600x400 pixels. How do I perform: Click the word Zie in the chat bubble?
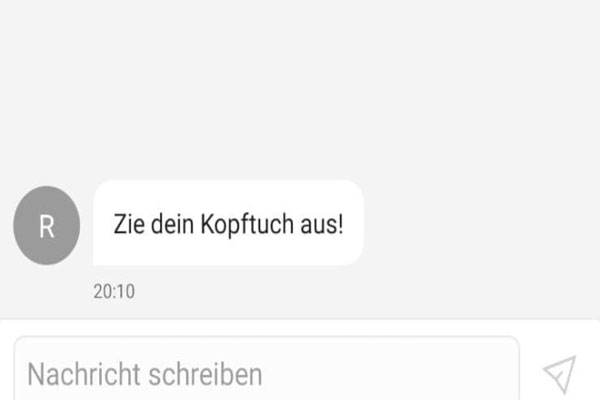pyautogui.click(x=129, y=224)
